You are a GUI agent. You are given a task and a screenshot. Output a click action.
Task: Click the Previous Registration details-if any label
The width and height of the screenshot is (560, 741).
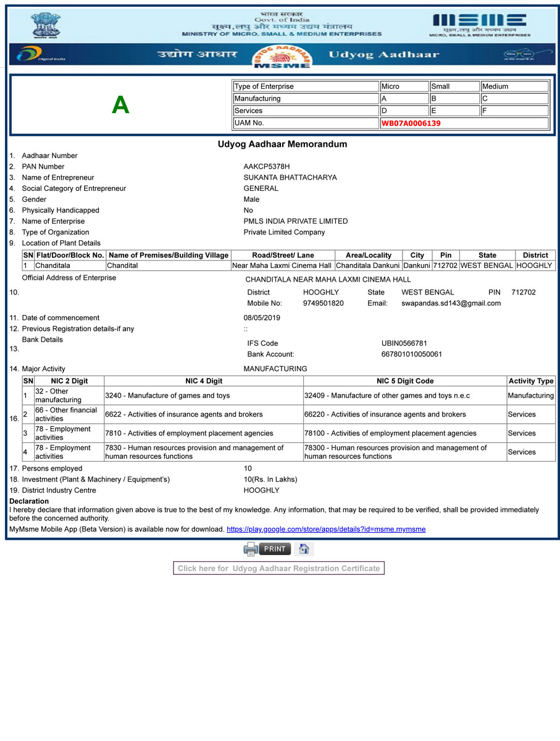(x=78, y=329)
